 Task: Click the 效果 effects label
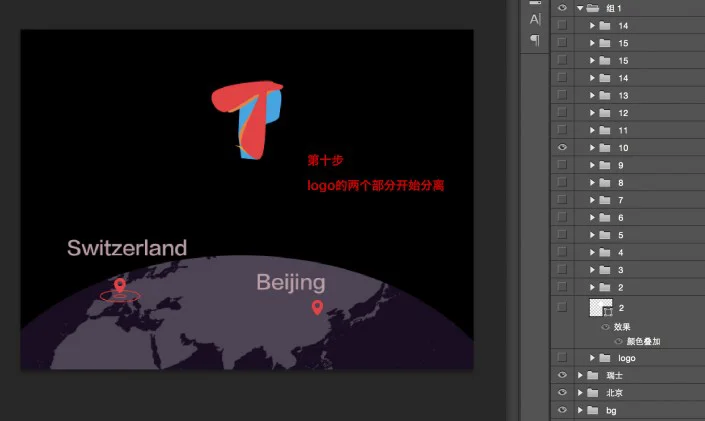622,327
